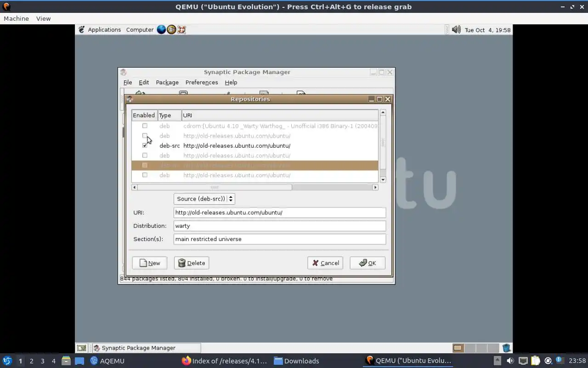The image size is (588, 368).
Task: Open the File menu in Synaptic
Action: coord(128,82)
